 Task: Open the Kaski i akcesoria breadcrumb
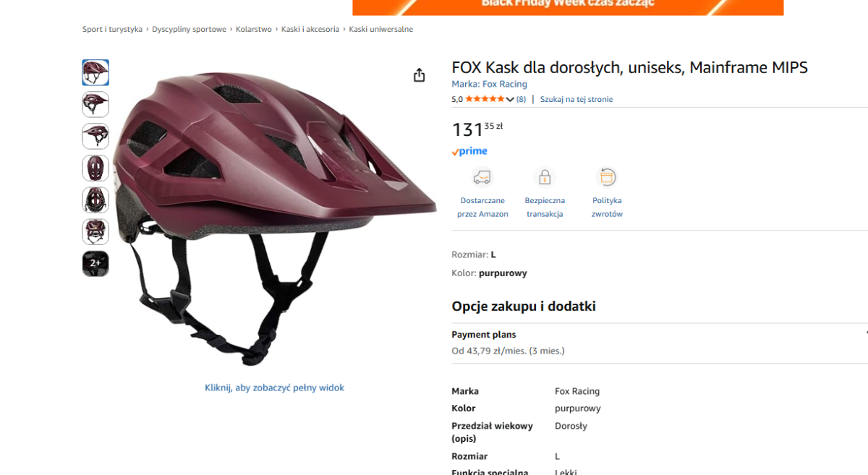tap(310, 29)
